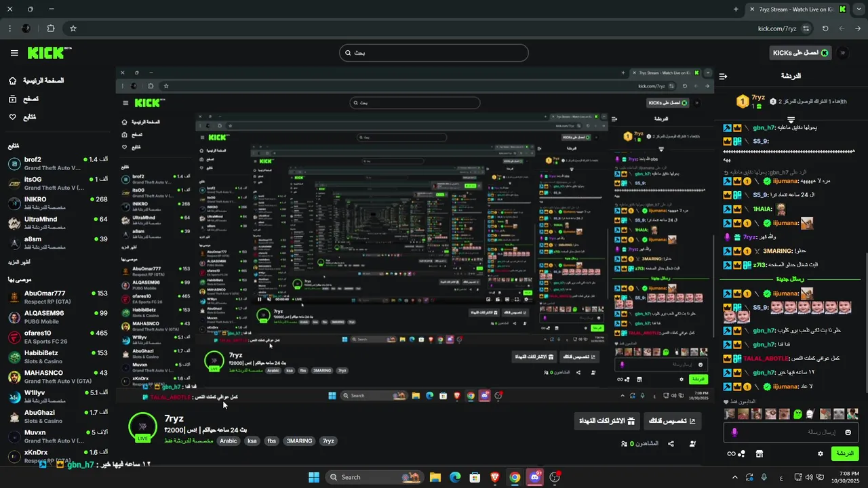Open W1llyv recommended channel
This screenshot has height=488, width=868.
point(58,396)
